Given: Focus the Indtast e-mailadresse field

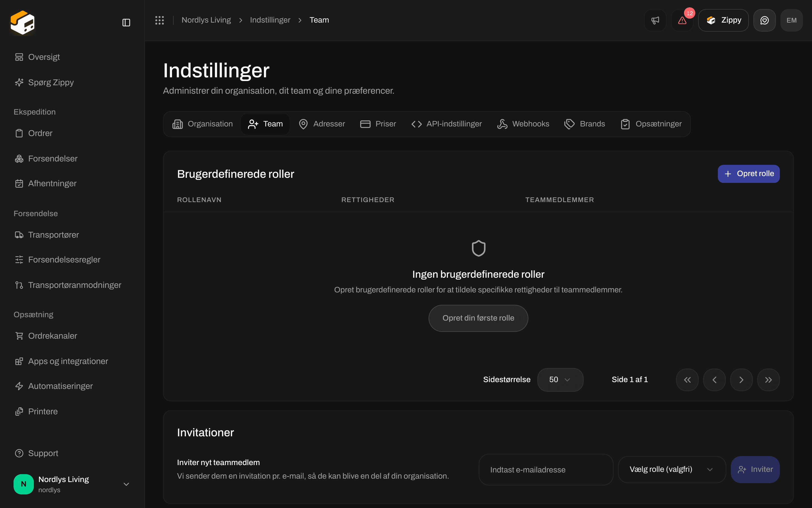Looking at the screenshot, I should 546,470.
